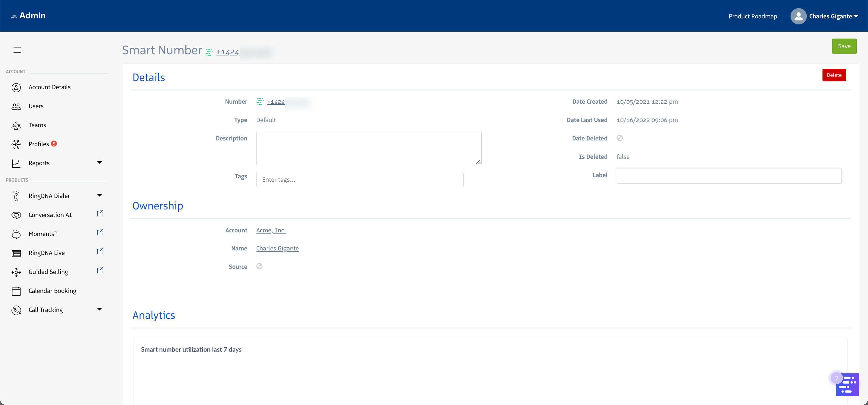Open Guided Selling external link icon
This screenshot has width=868, height=405.
100,271
